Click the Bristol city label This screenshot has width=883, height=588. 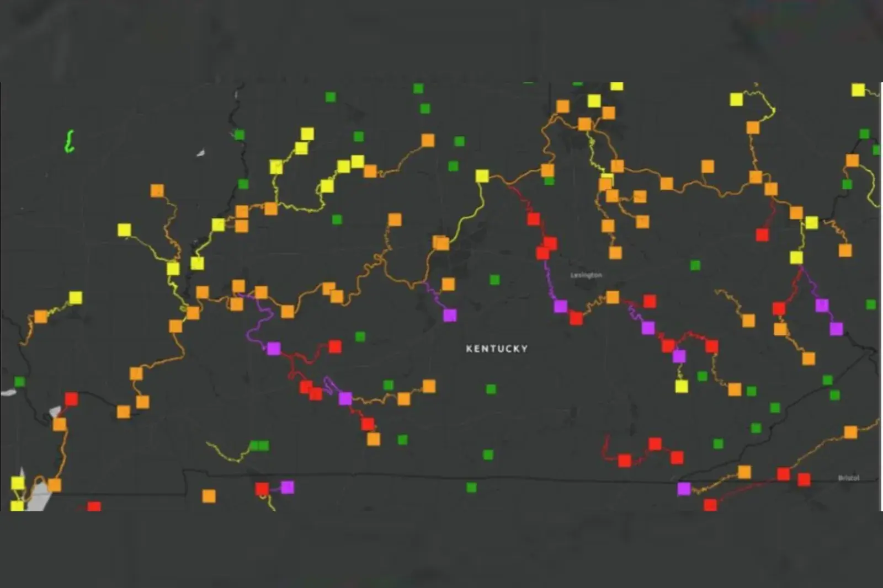click(848, 478)
